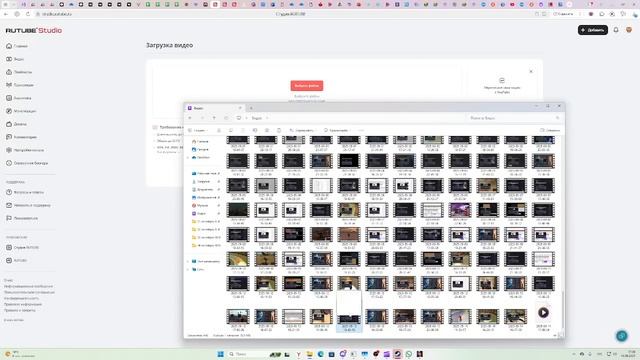Select Главная in Explorer navigation pane
Image resolution: width=640 pixels, height=360 pixels.
point(200,141)
